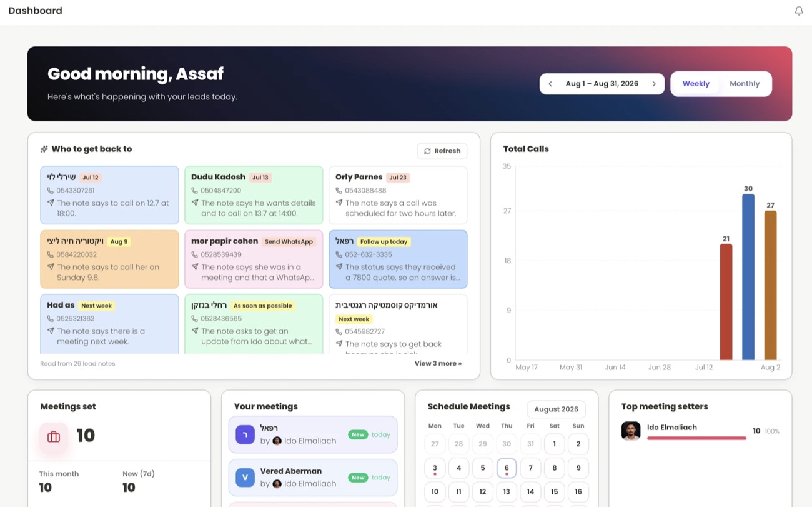This screenshot has height=507, width=812.
Task: Open Vered Aberman meeting entry
Action: coord(313,478)
